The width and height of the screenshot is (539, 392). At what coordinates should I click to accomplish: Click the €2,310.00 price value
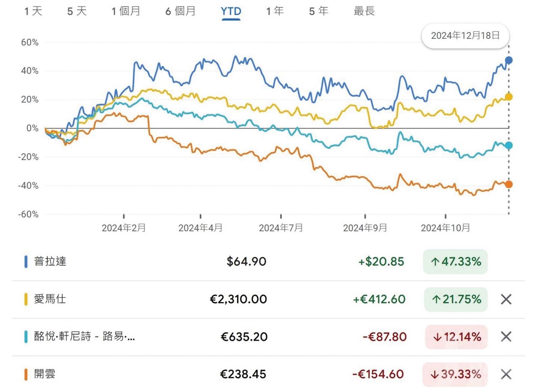pyautogui.click(x=238, y=299)
